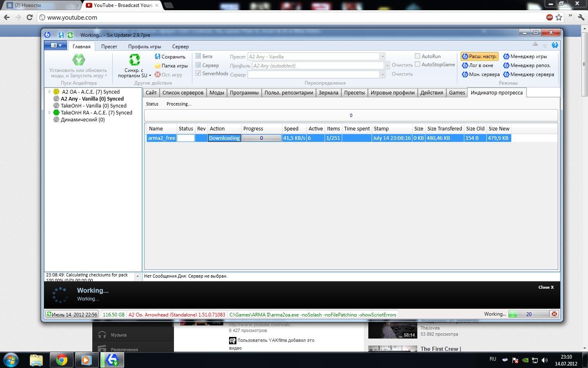
Task: Open the Пресеты tab
Action: (x=354, y=93)
